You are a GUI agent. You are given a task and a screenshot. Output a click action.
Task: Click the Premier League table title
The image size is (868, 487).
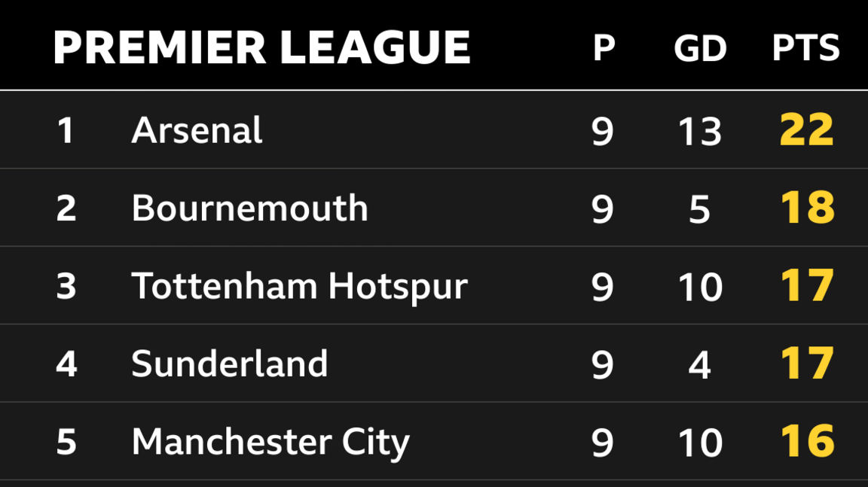261,47
